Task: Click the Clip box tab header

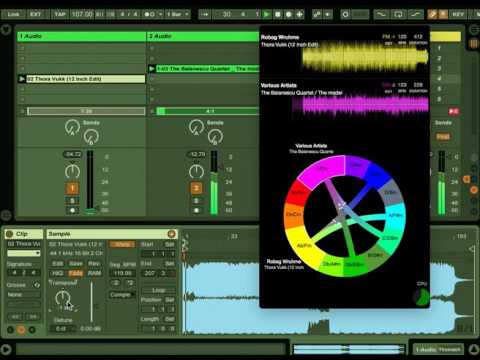Action: pos(24,234)
